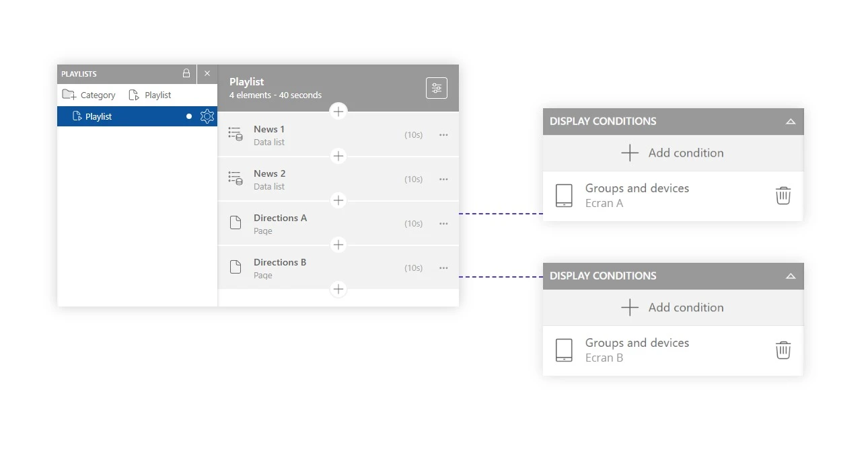
Task: Click the lock icon in Playlists panel
Action: point(186,73)
